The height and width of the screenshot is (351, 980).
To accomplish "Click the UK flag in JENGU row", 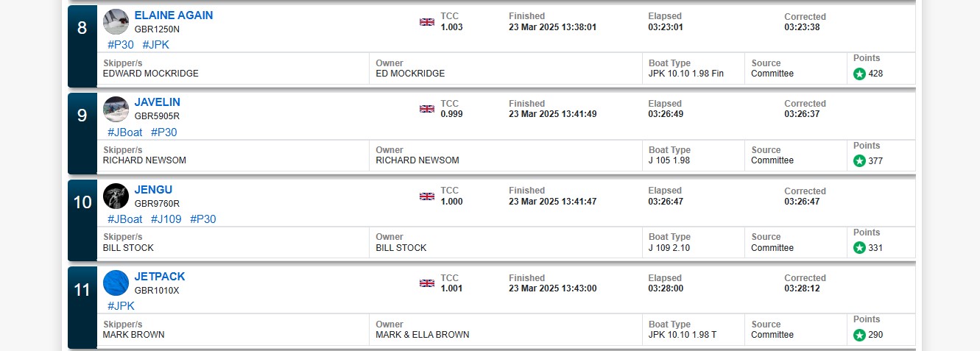I will [427, 196].
